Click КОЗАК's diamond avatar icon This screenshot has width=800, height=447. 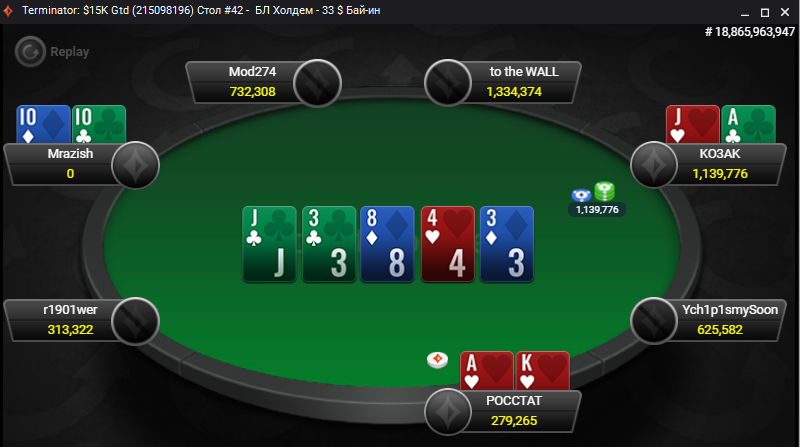tap(654, 165)
